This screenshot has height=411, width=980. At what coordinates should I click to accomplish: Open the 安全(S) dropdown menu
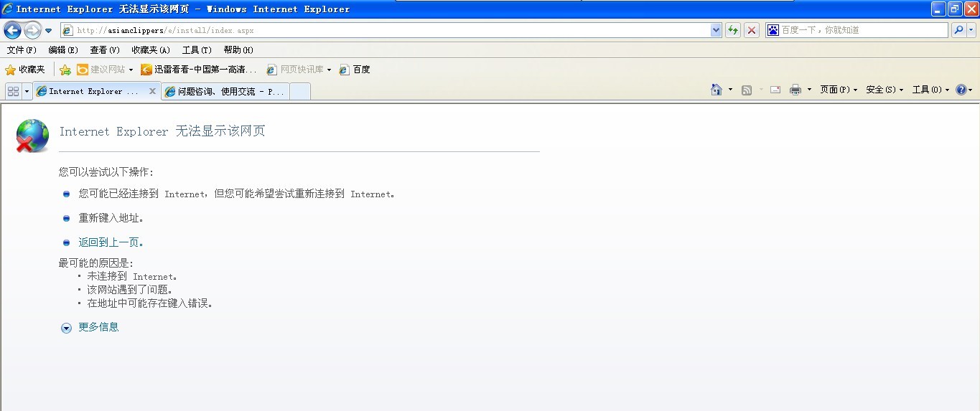pyautogui.click(x=884, y=90)
